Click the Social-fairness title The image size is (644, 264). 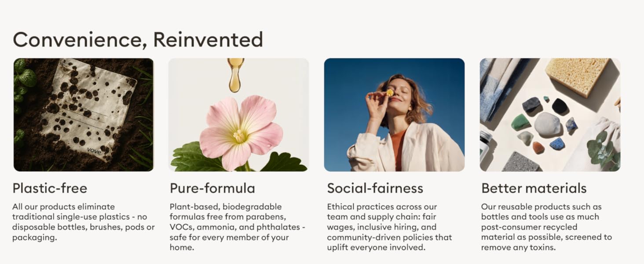pos(375,188)
